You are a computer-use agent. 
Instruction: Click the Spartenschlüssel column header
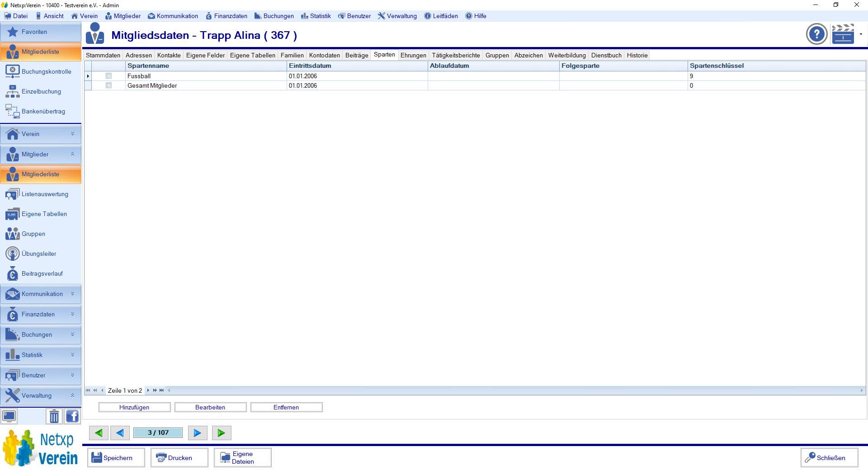777,66
